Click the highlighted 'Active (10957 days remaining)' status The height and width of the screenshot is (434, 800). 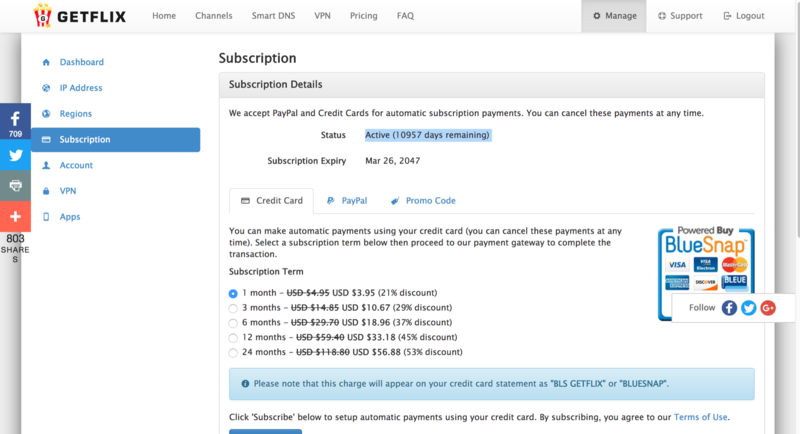[x=428, y=135]
